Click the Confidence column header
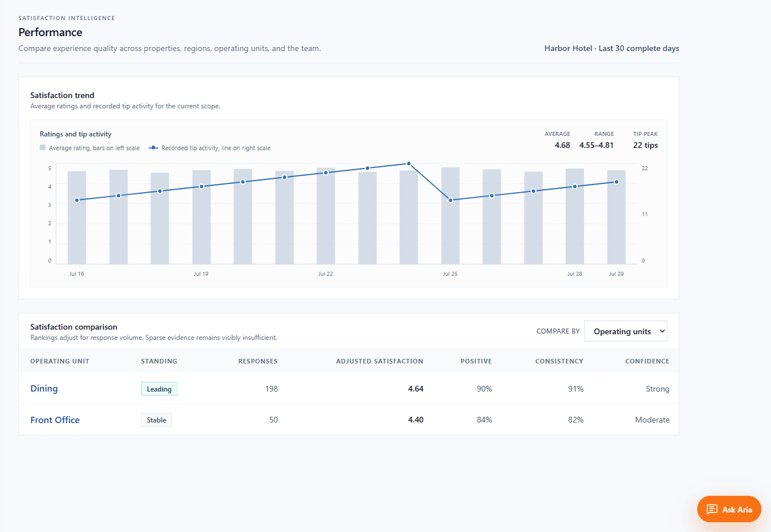 [x=647, y=361]
